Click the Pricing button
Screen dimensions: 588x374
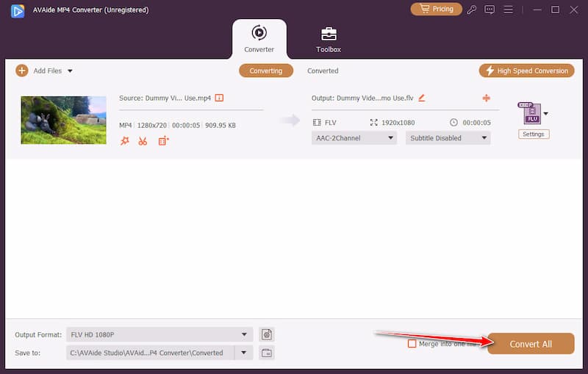tap(436, 10)
